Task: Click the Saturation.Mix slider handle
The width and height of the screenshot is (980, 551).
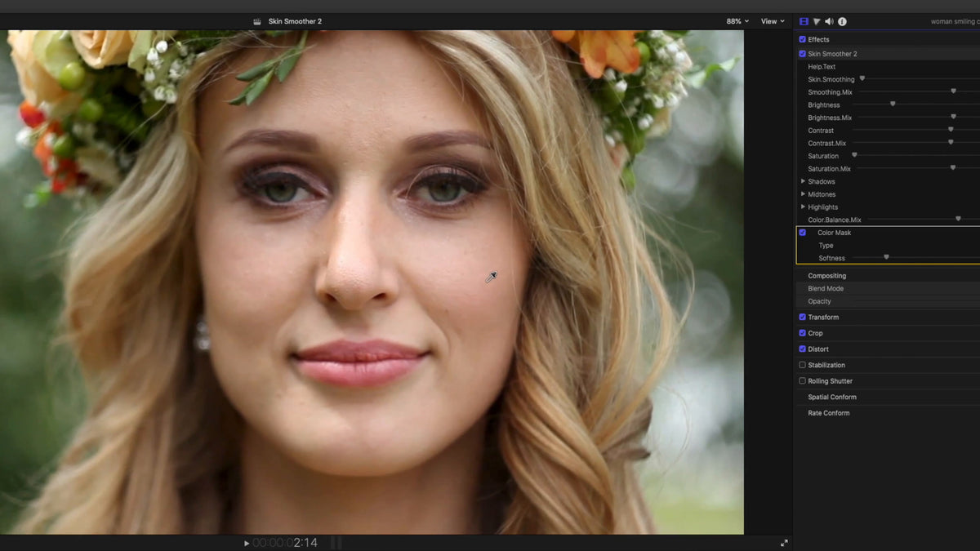Action: (x=953, y=167)
